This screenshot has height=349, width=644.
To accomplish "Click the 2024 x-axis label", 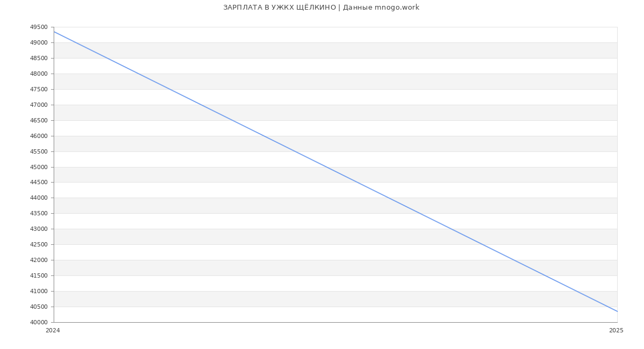I will click(x=53, y=331).
